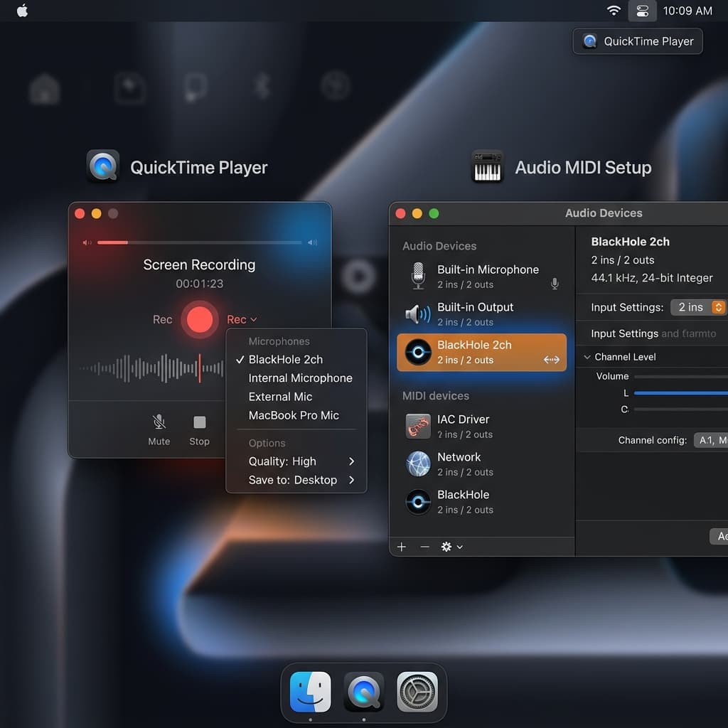Open the Rec options dropdown
This screenshot has height=728, width=728.
[x=242, y=319]
